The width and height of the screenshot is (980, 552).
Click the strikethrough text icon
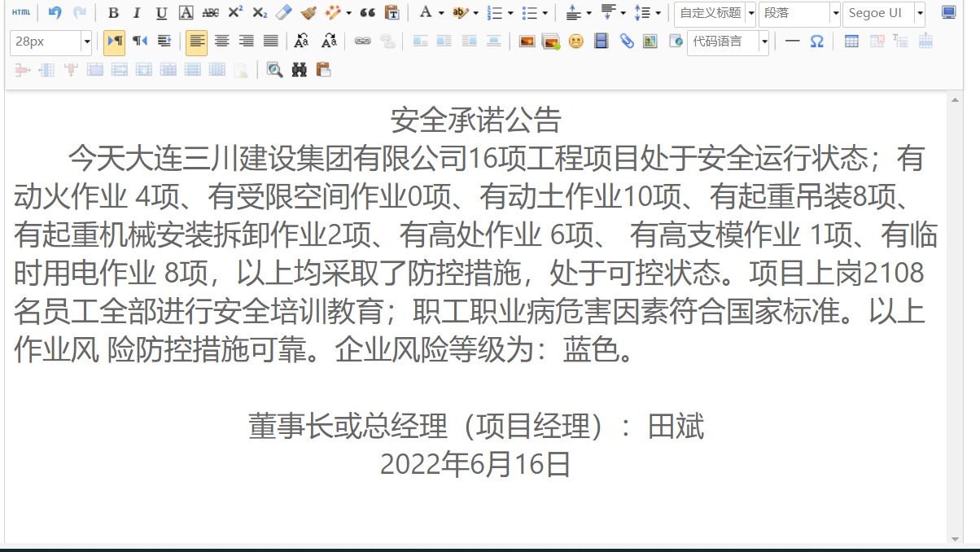click(210, 13)
